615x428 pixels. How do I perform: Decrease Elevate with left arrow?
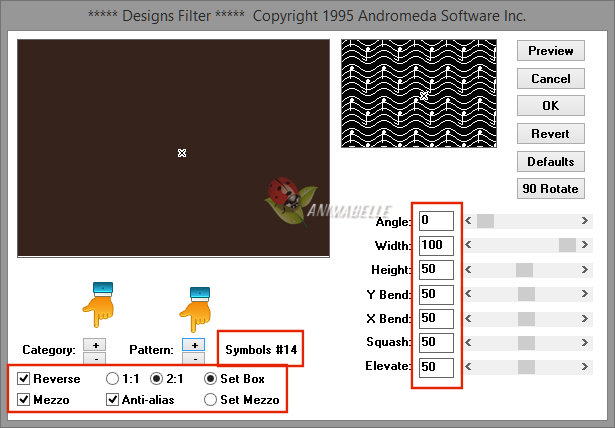468,367
